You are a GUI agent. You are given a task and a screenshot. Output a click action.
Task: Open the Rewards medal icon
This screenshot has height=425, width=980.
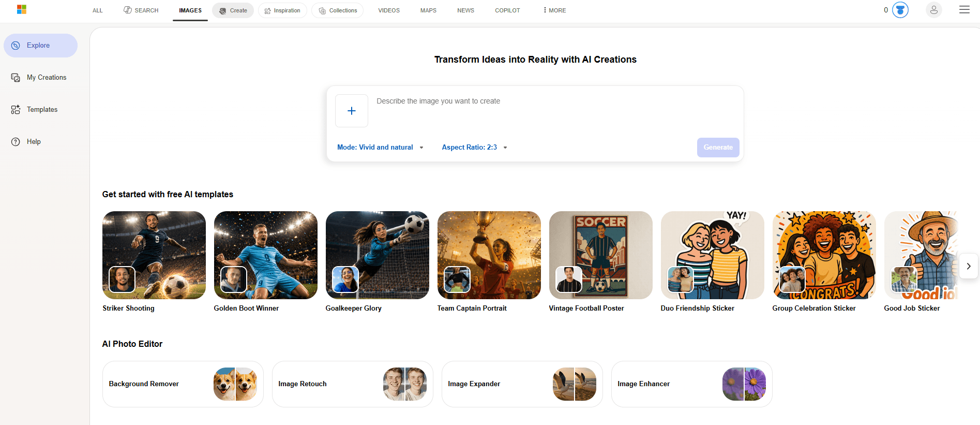coord(900,10)
